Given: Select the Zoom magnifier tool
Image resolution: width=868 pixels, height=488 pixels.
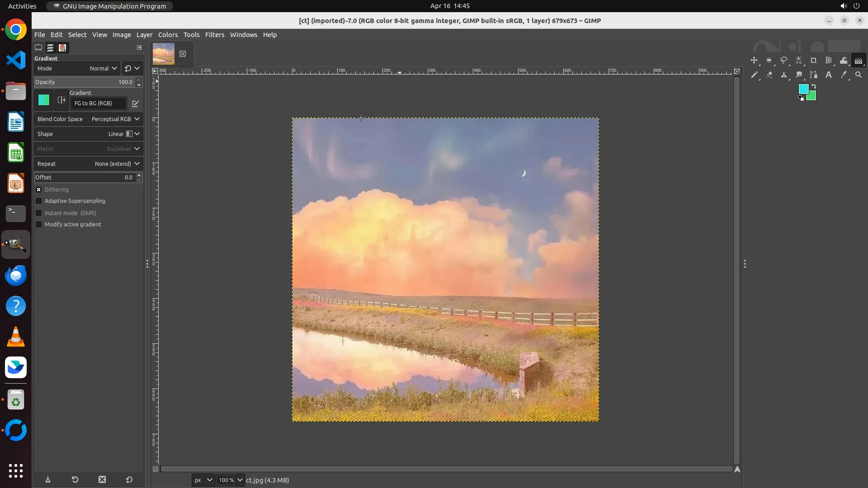Looking at the screenshot, I should 859,75.
